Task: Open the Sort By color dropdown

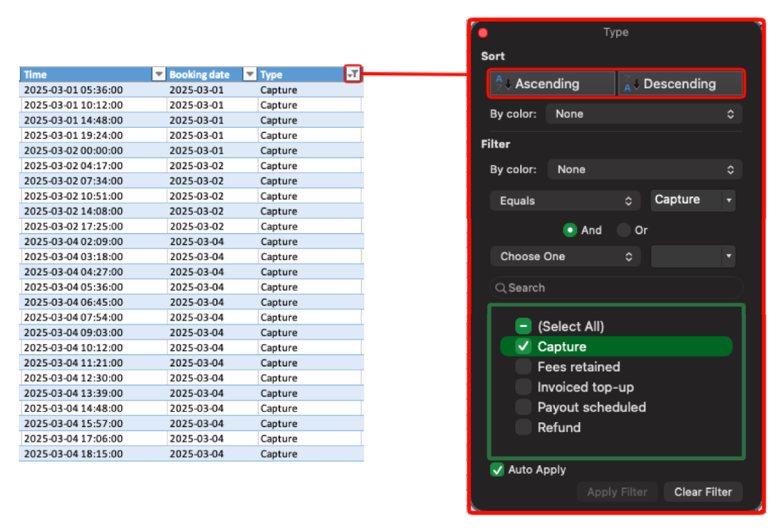Action: 644,114
